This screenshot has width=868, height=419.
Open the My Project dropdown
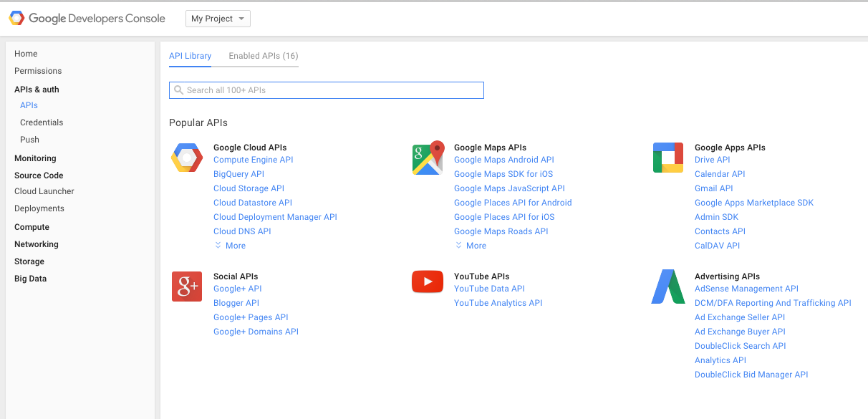click(x=218, y=19)
